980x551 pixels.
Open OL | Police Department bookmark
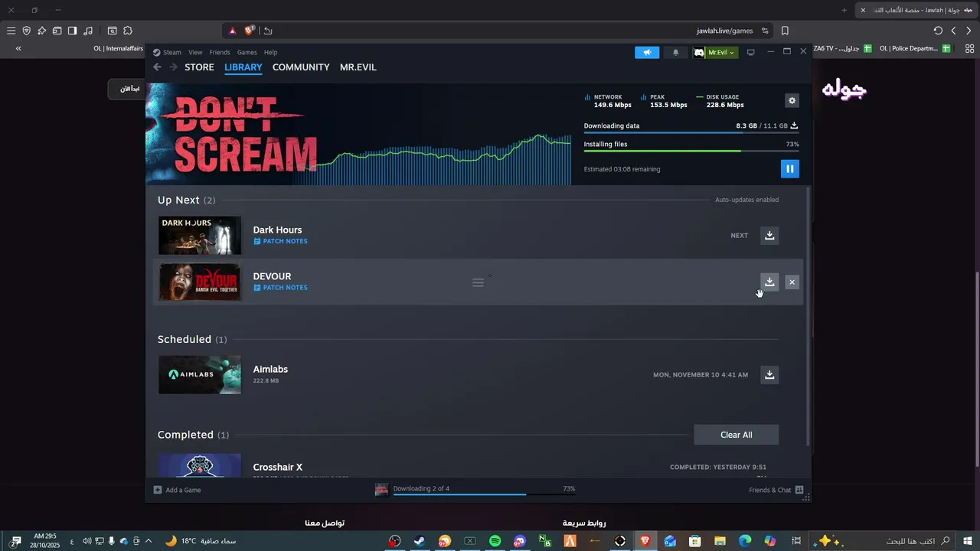pyautogui.click(x=915, y=48)
